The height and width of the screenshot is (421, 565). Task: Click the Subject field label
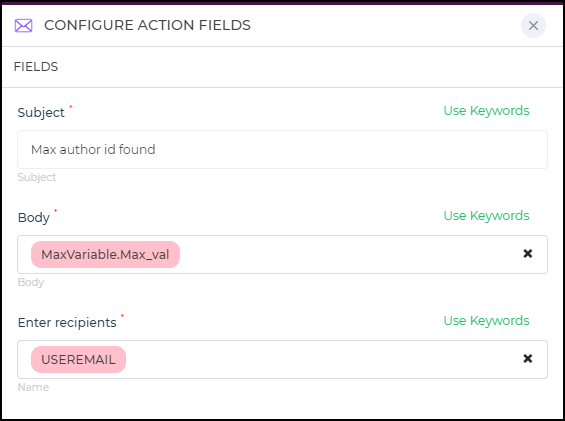41,112
